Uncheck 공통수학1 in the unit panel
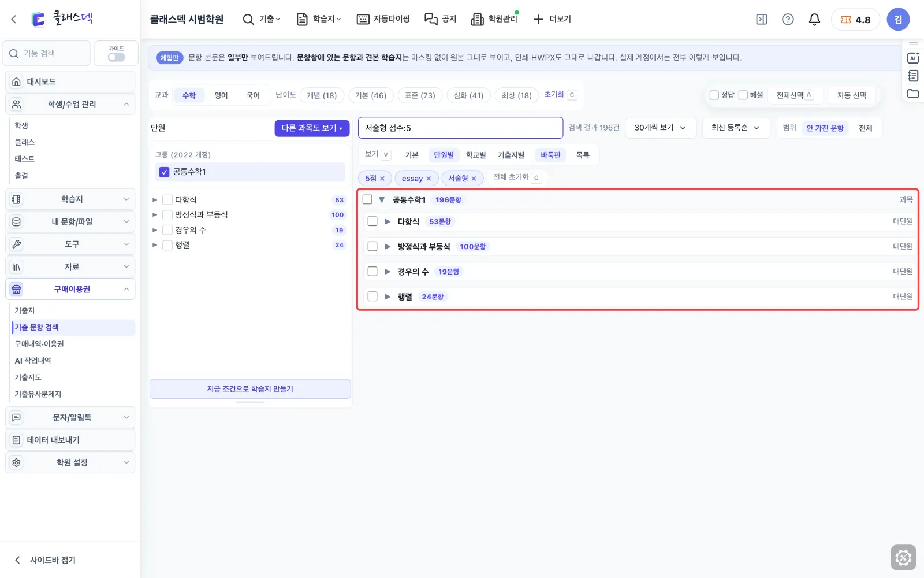The height and width of the screenshot is (578, 924). click(164, 172)
